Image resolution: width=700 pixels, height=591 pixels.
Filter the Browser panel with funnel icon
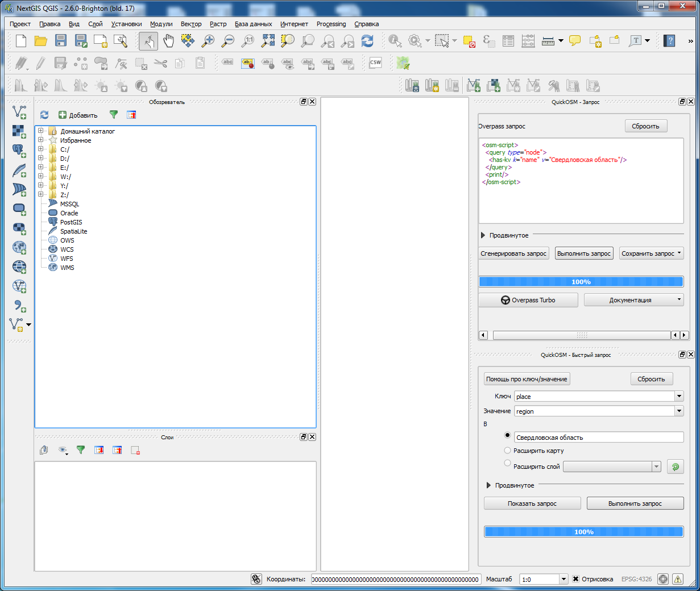(114, 115)
